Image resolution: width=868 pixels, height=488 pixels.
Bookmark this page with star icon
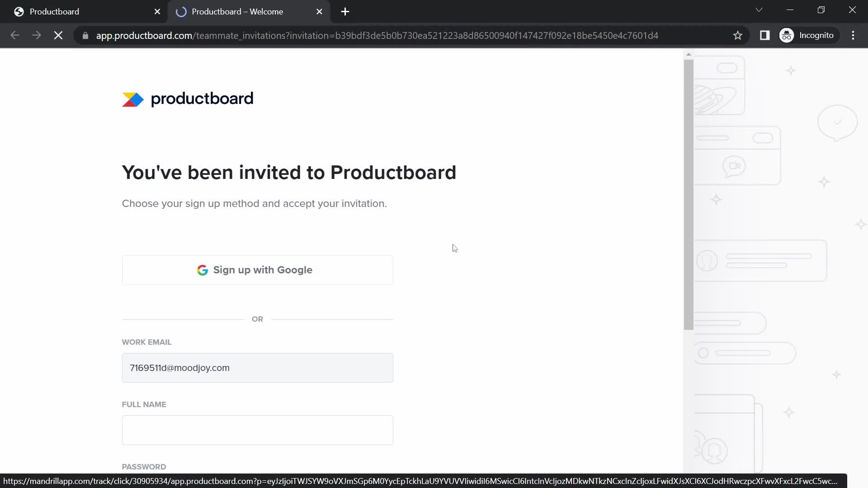tap(738, 35)
